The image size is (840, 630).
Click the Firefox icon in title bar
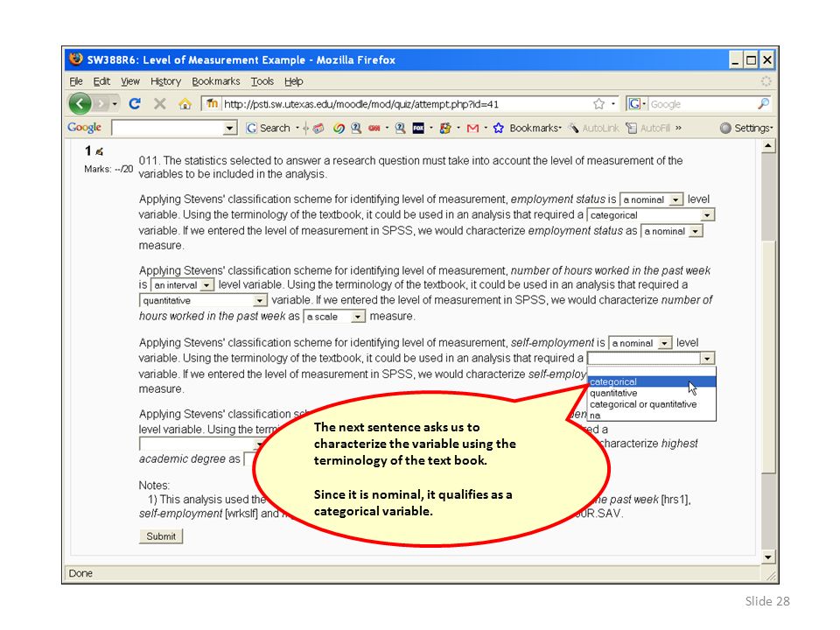(76, 59)
